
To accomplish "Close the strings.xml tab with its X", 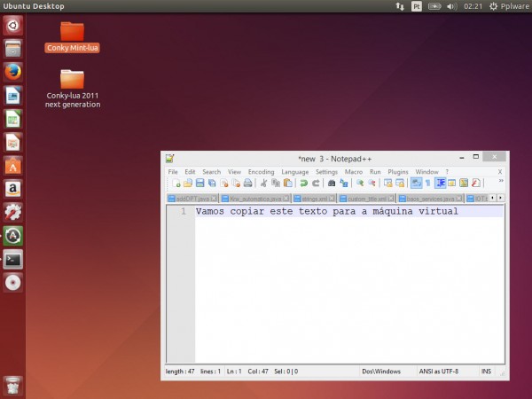I will (332, 198).
